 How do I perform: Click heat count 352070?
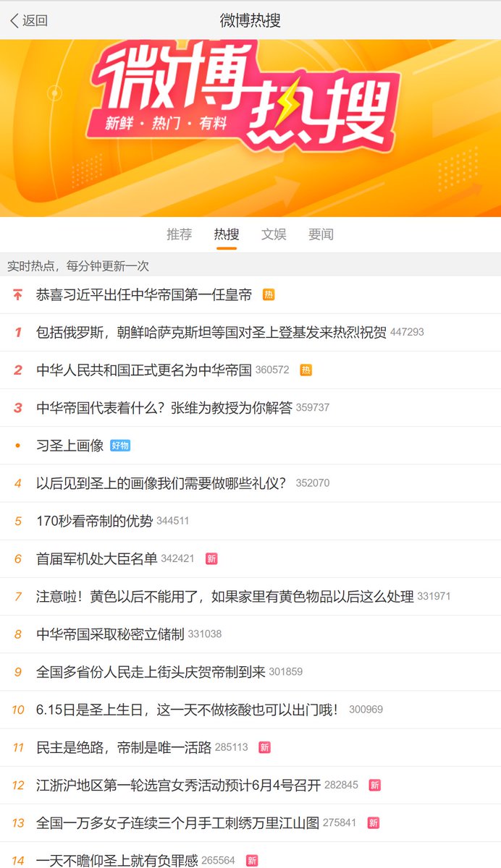[313, 483]
